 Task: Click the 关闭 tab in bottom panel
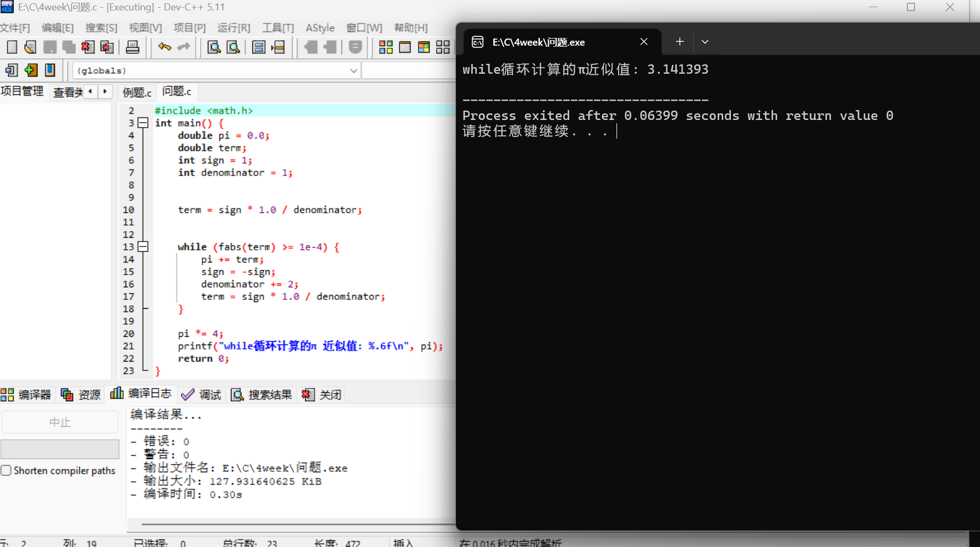(322, 395)
